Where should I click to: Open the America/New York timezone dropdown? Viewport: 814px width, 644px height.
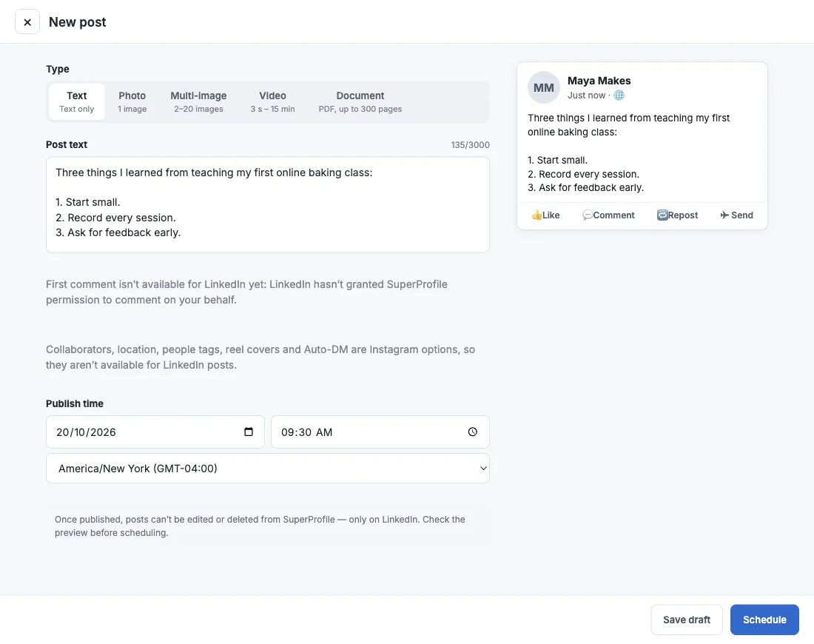[x=268, y=468]
